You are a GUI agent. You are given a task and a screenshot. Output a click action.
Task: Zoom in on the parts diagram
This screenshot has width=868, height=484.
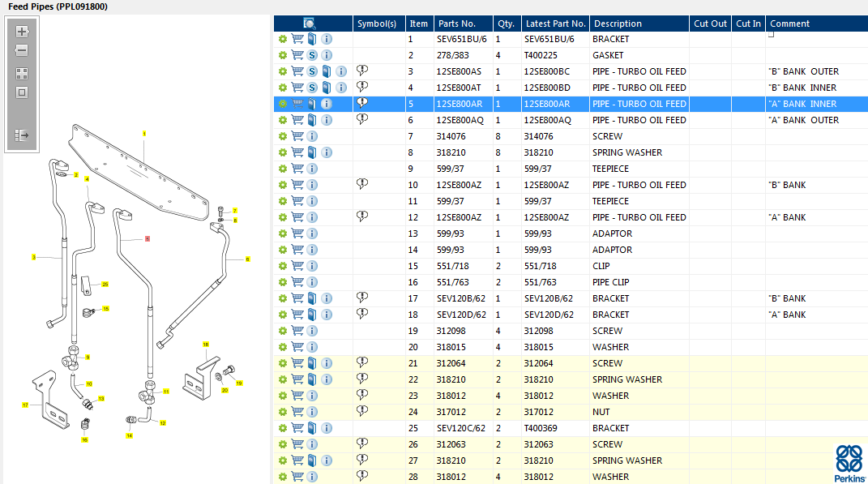coord(22,32)
